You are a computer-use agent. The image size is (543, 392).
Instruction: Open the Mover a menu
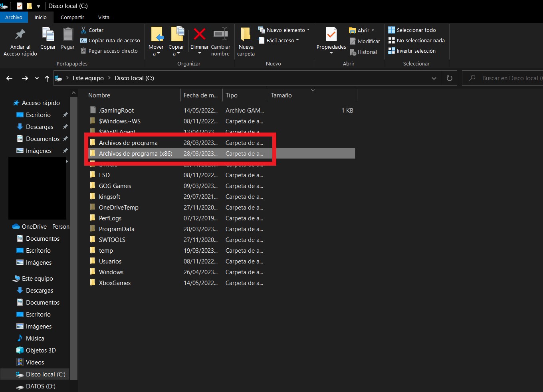pos(156,42)
